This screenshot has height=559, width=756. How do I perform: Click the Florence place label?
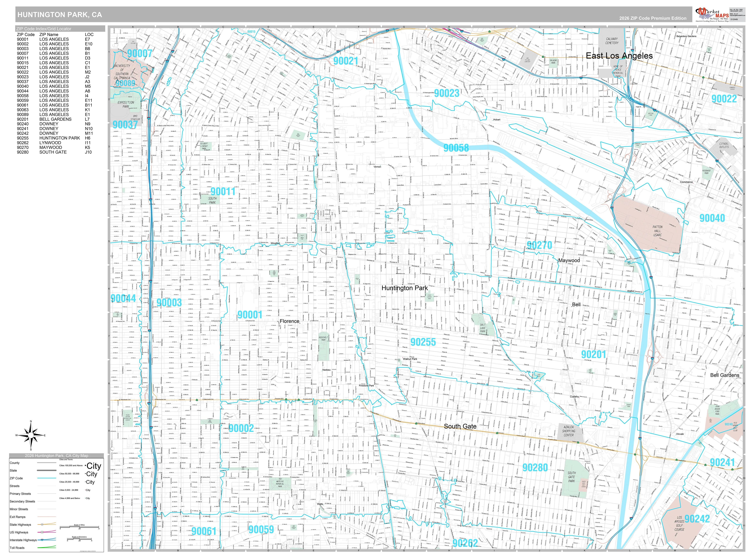pos(289,321)
